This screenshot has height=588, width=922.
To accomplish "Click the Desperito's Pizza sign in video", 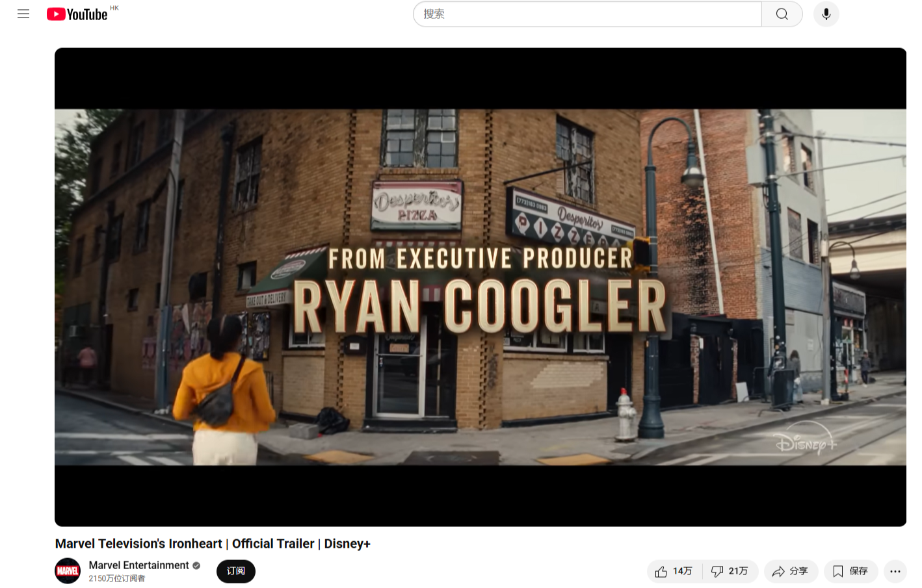I will point(416,206).
